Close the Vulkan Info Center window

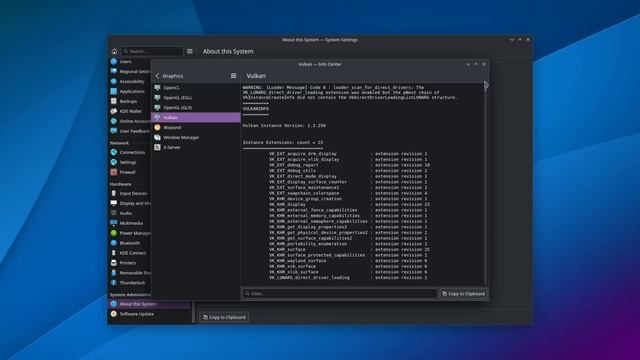coord(484,64)
